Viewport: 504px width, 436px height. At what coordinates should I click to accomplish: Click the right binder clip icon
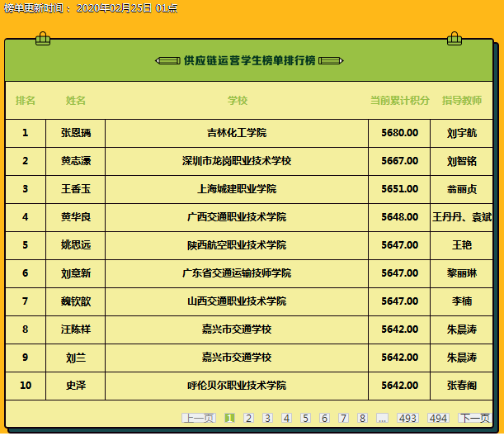[455, 38]
